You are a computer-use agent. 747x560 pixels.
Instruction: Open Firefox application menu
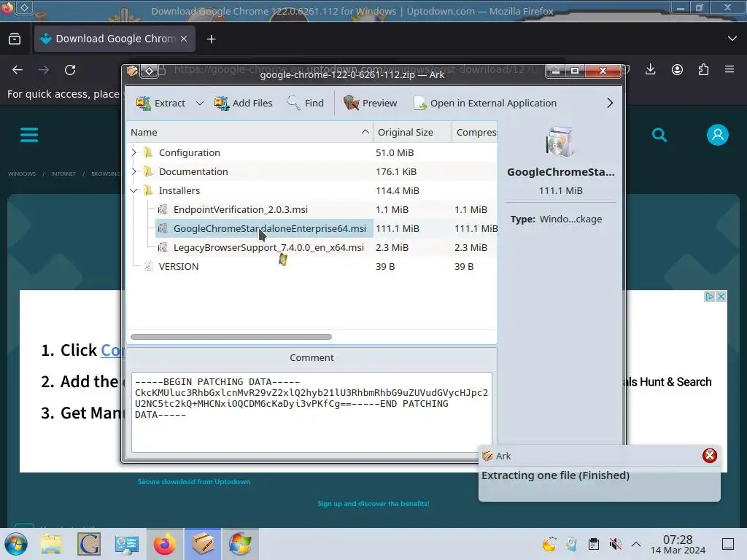(729, 69)
